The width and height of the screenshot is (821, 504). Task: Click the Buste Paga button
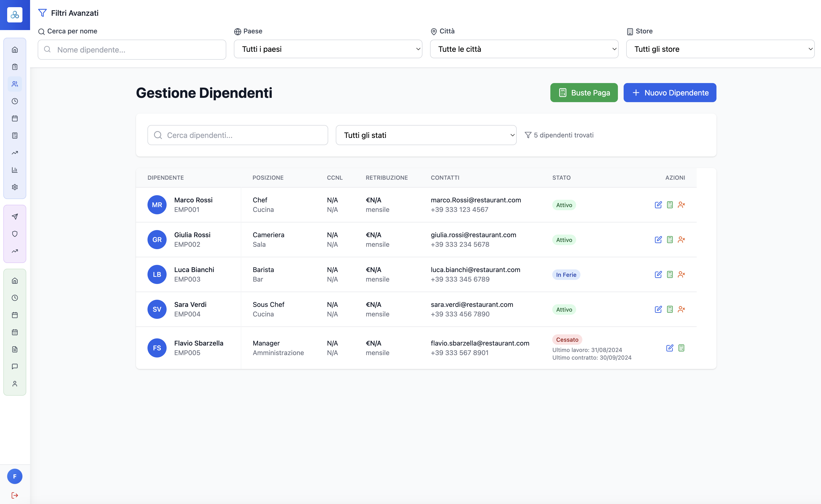[584, 93]
